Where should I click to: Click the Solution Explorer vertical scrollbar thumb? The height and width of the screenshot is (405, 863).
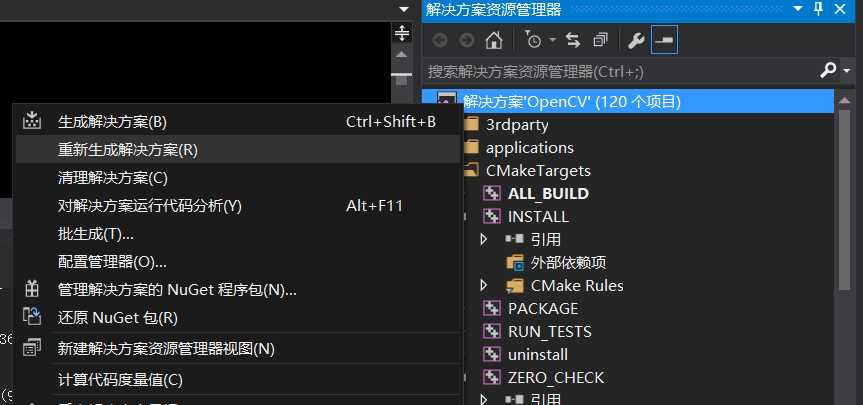tap(845, 200)
